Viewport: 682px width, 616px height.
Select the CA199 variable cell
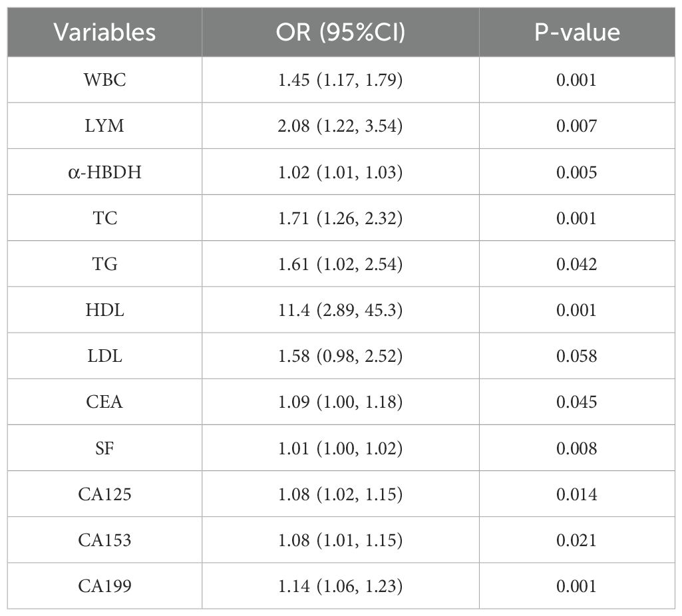click(105, 586)
